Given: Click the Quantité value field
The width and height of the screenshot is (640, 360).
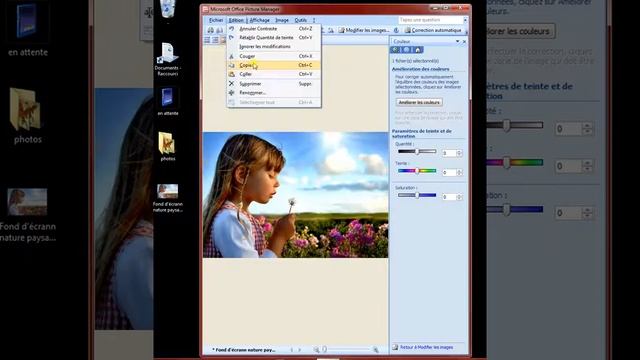Looking at the screenshot, I should [x=449, y=153].
